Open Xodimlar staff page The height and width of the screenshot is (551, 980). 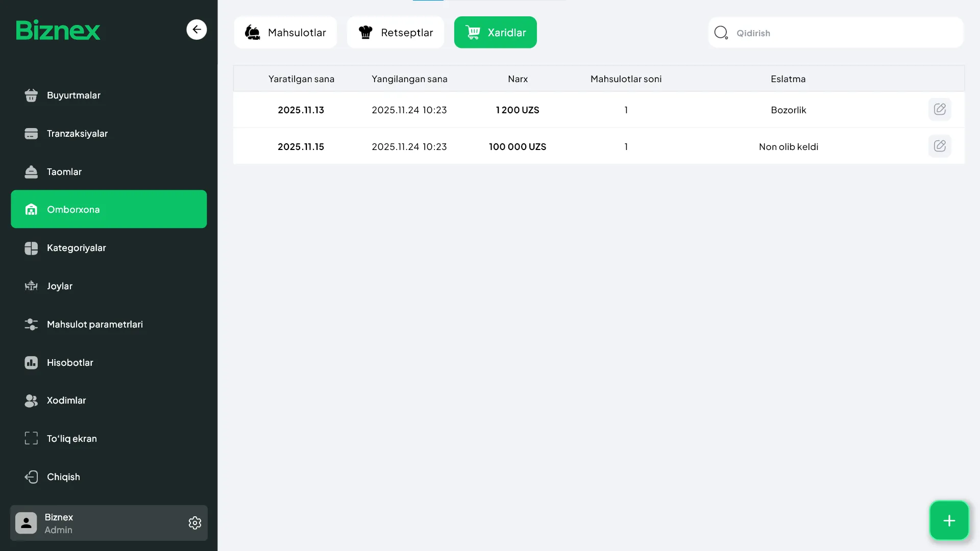coord(66,400)
